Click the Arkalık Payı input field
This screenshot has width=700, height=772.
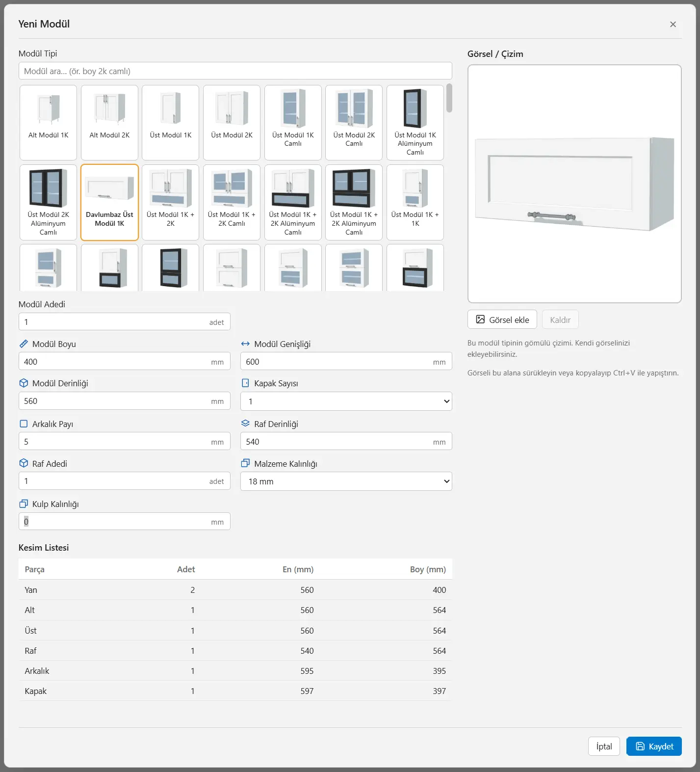(x=124, y=442)
